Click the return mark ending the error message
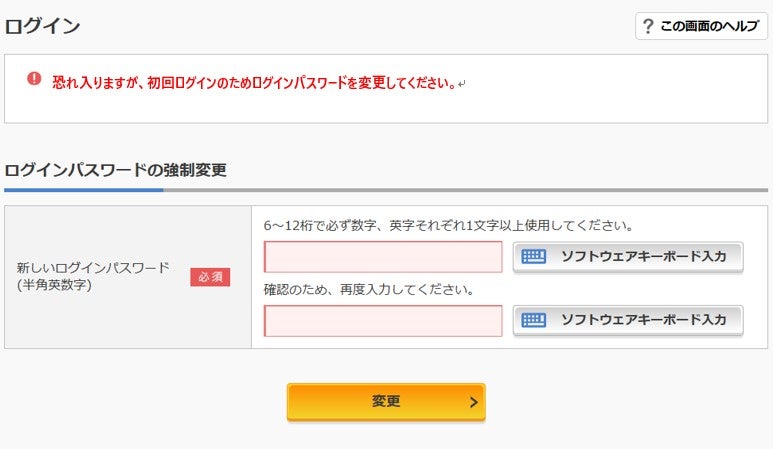 pos(461,83)
